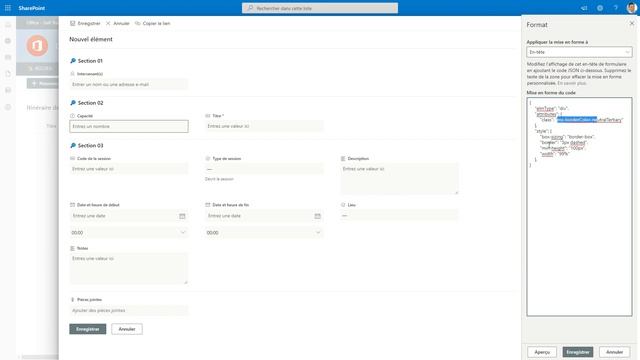
Task: Click the Date et heure de fin label
Action: (231, 205)
